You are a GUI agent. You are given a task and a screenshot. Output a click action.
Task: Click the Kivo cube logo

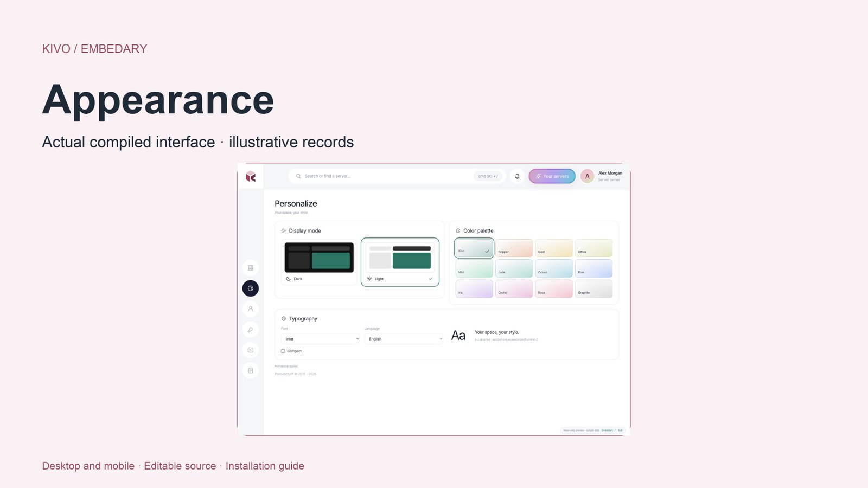tap(251, 176)
